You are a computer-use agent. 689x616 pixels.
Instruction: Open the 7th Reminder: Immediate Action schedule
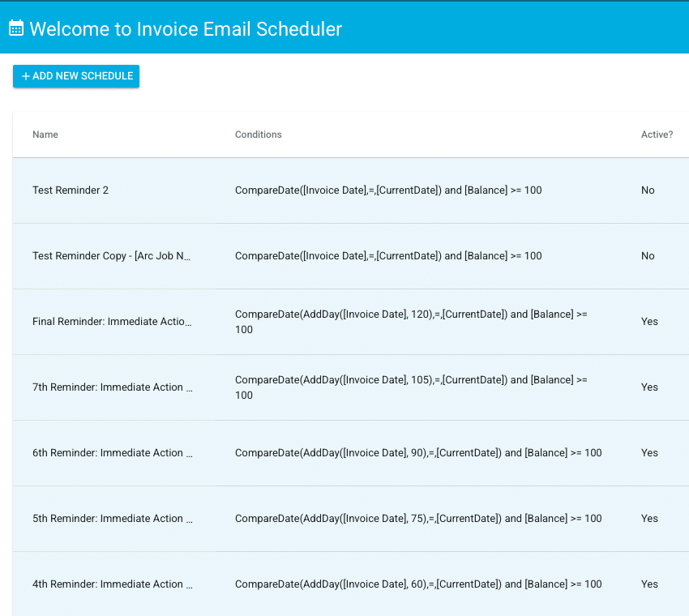click(x=111, y=387)
